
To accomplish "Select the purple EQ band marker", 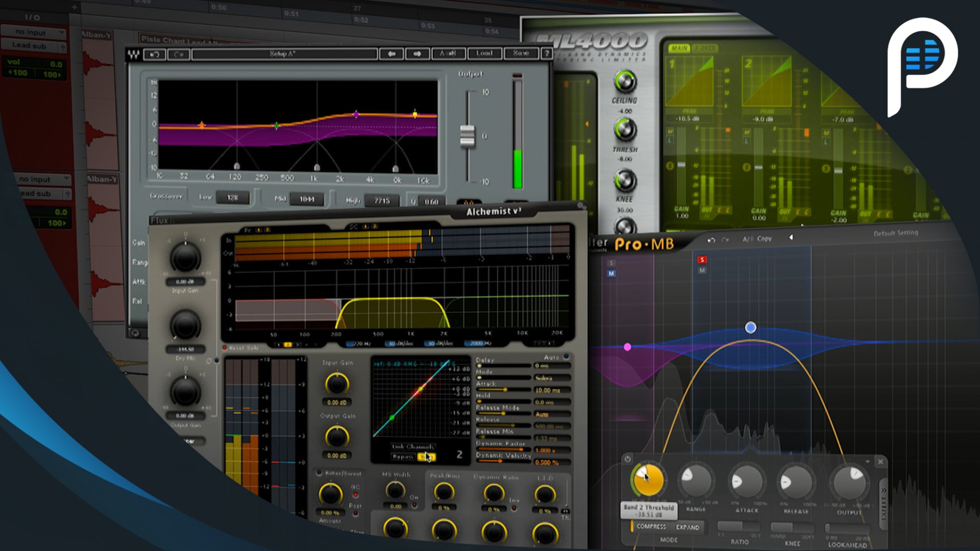I will (356, 114).
